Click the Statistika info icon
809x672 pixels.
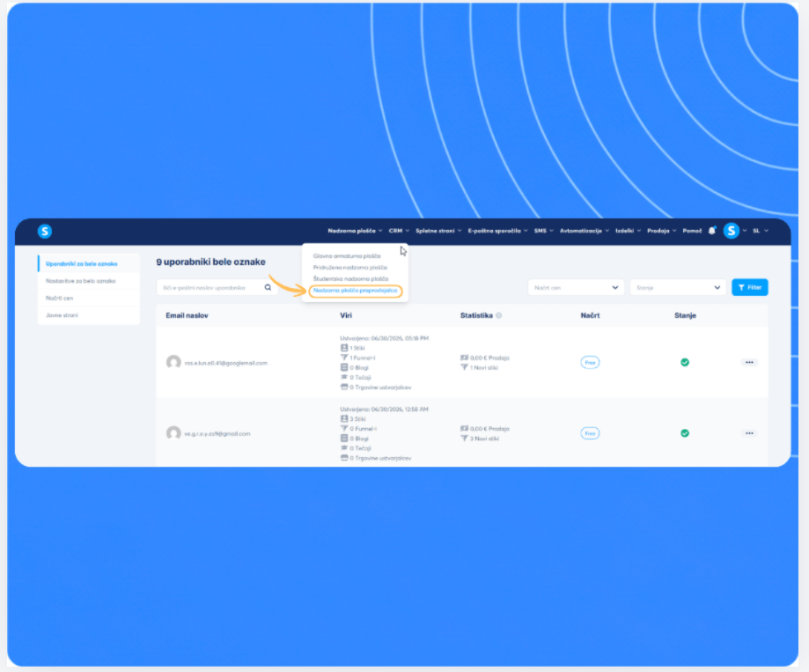click(x=499, y=315)
